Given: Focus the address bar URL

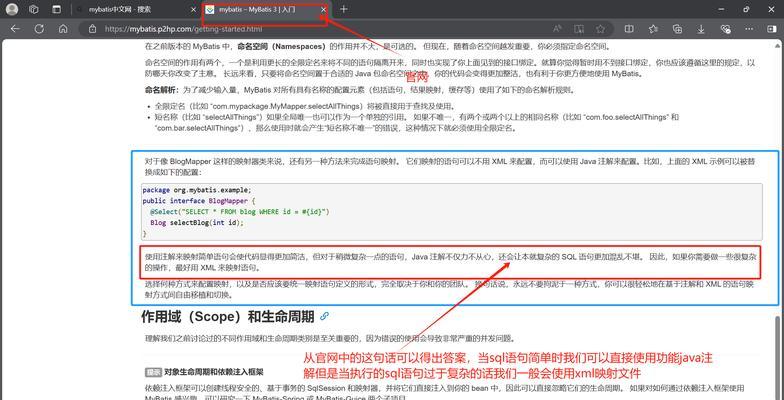Looking at the screenshot, I should [183, 29].
